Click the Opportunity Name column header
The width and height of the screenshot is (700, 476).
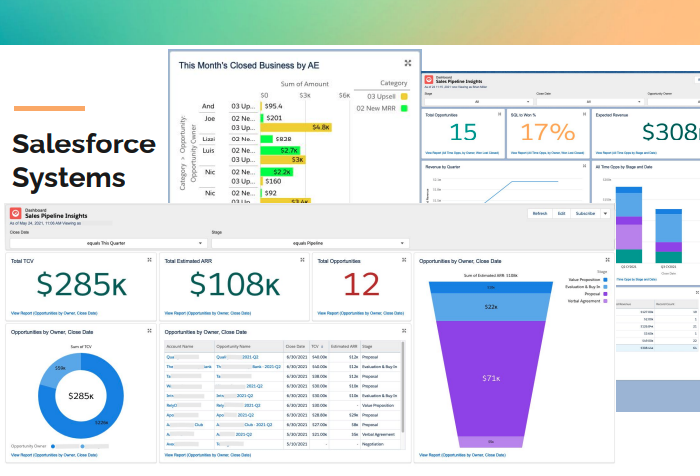pos(249,347)
